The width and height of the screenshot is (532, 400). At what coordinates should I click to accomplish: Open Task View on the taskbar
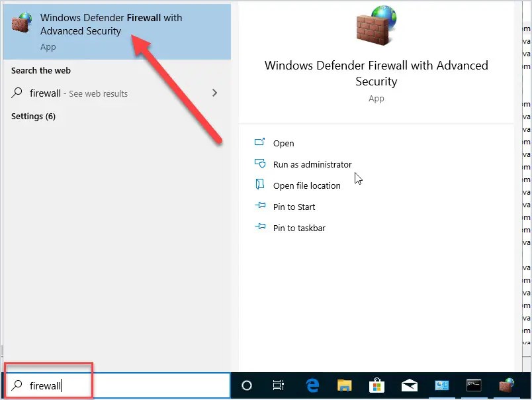click(x=278, y=385)
